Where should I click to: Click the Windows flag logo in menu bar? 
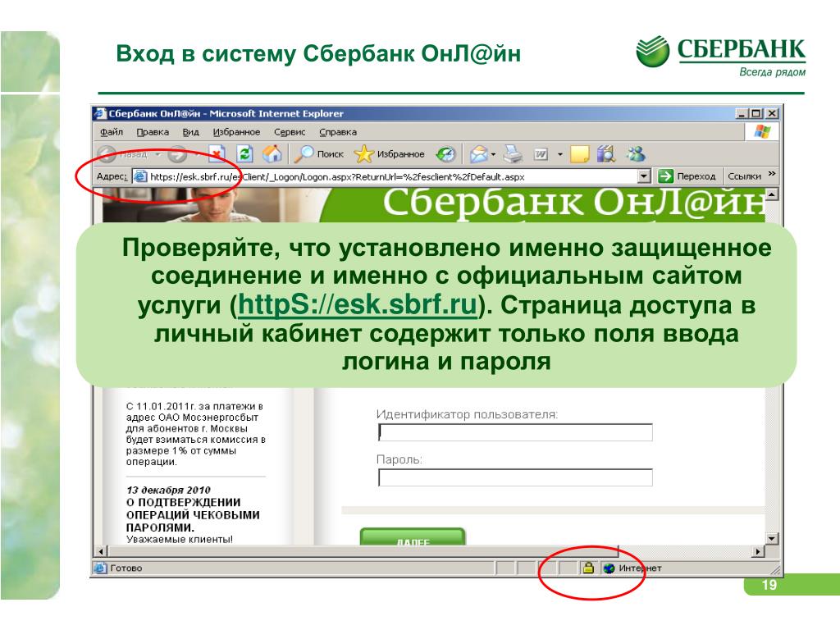tap(762, 132)
